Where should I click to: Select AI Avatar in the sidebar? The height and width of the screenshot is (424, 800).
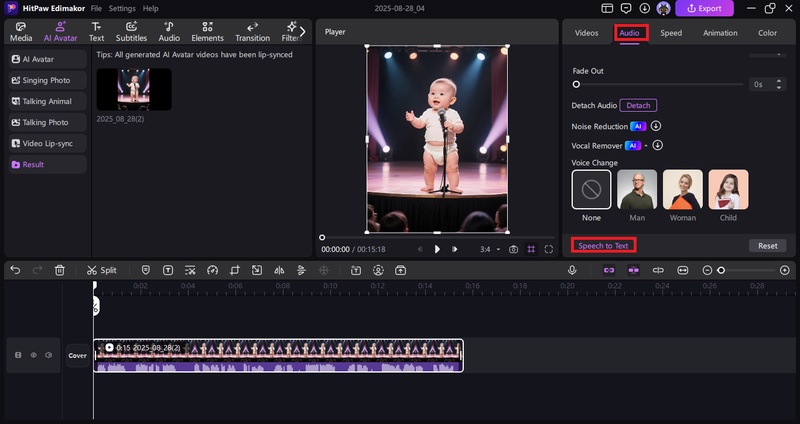47,59
